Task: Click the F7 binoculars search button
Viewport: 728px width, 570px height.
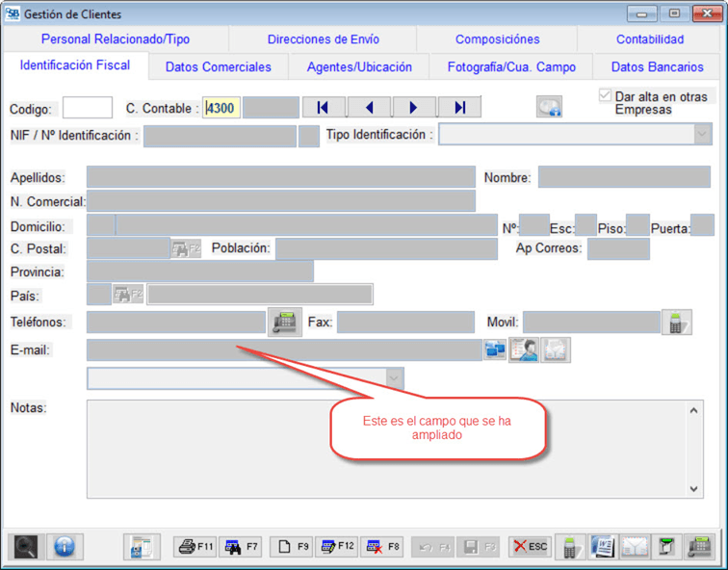Action: [242, 547]
